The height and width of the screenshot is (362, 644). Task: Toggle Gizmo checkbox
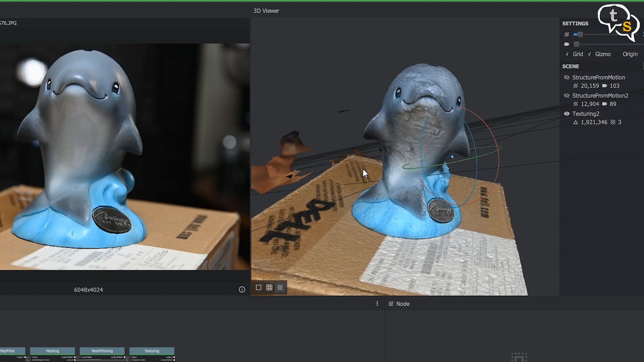589,54
